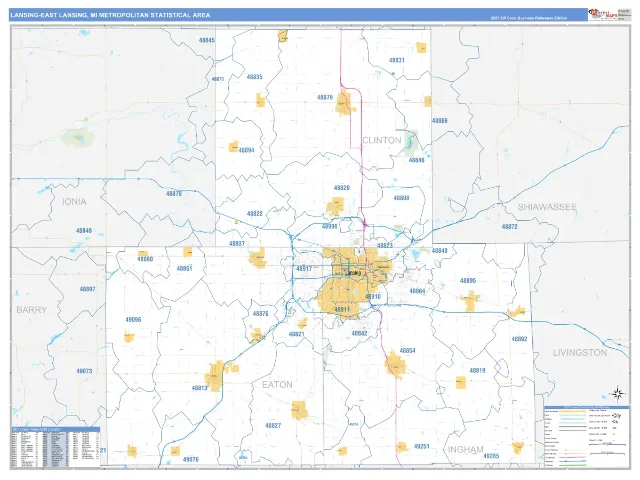The image size is (640, 480).
Task: Select the SHIAWASSEE county label
Action: (547, 207)
